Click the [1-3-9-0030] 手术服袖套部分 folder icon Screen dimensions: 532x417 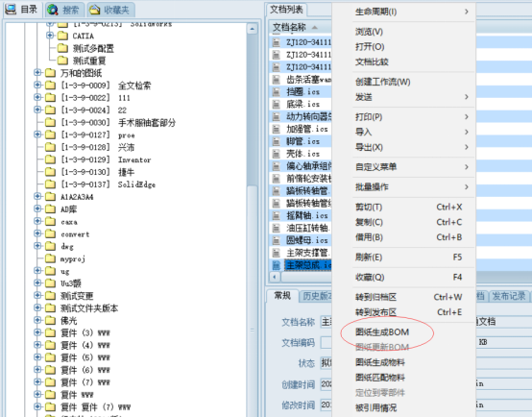50,122
